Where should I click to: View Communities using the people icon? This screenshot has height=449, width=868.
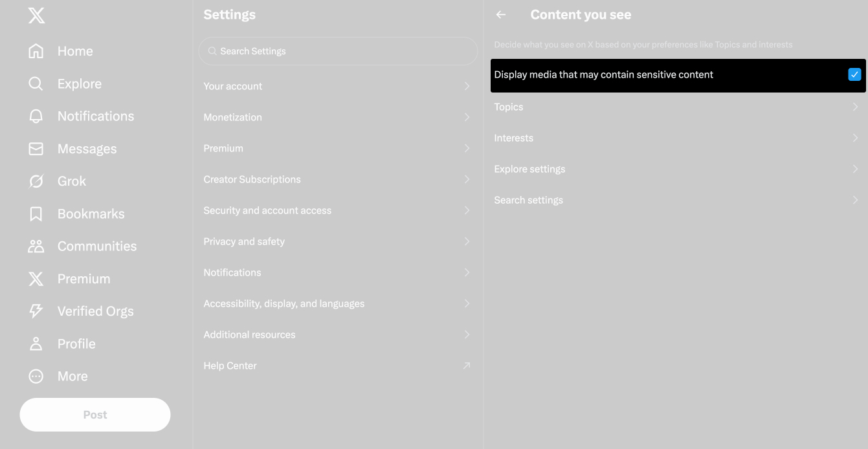36,245
